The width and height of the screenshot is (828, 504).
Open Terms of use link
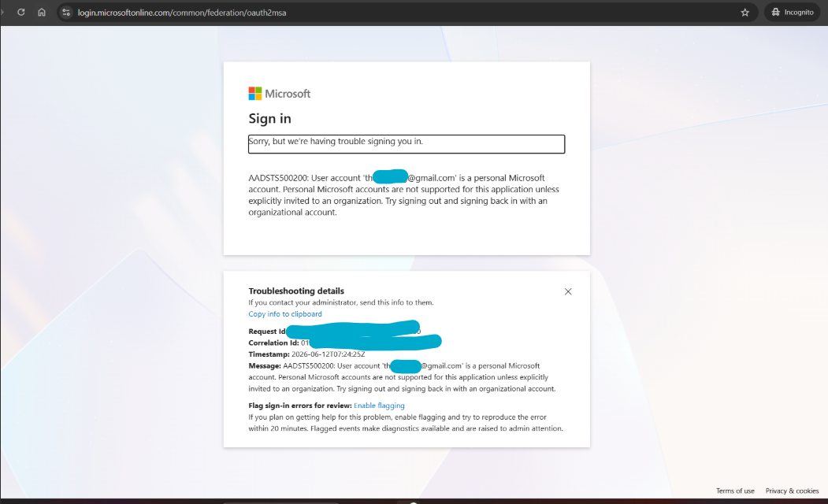coord(735,491)
